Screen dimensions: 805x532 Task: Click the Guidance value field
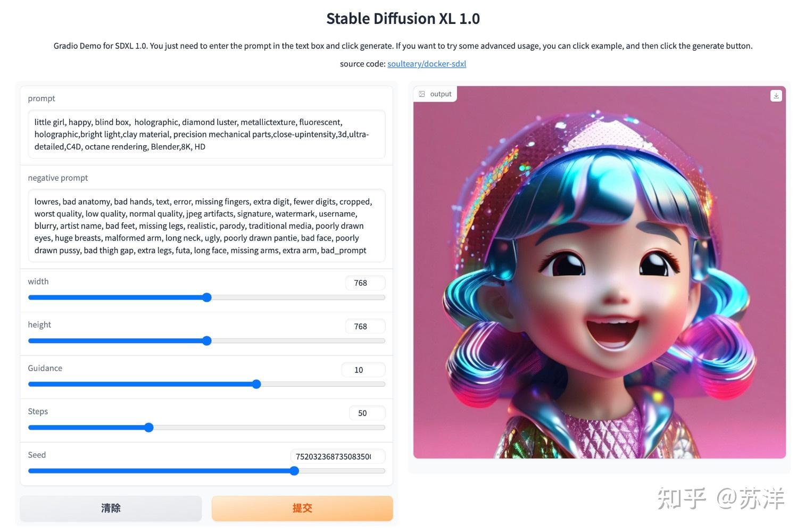[363, 370]
